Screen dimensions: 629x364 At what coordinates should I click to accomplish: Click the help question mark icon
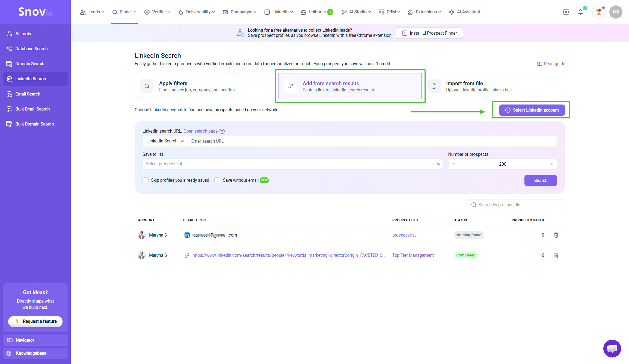click(x=222, y=131)
